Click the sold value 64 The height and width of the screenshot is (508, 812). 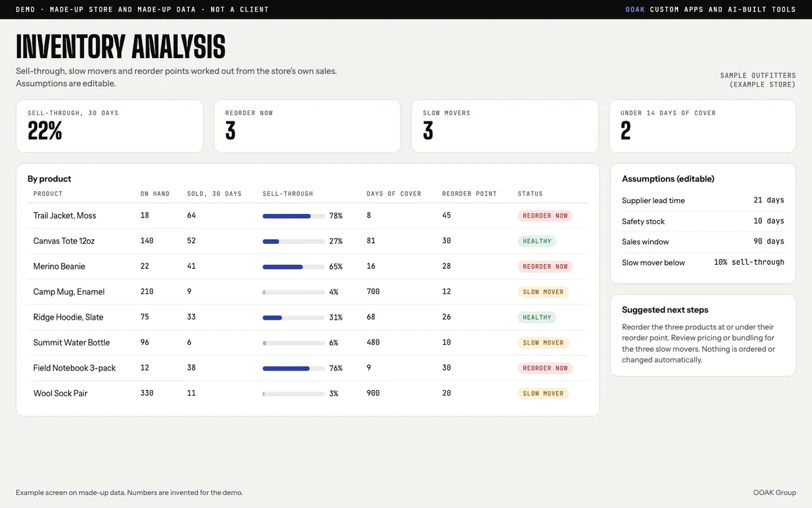pos(191,216)
